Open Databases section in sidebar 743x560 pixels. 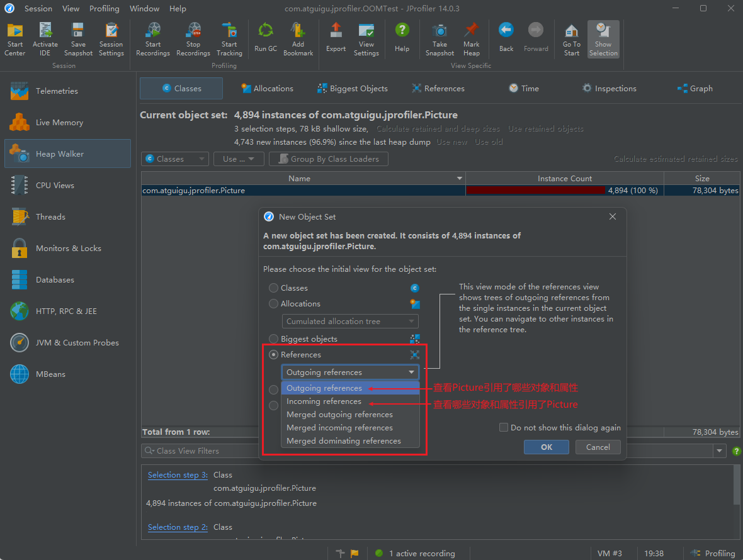(x=67, y=280)
